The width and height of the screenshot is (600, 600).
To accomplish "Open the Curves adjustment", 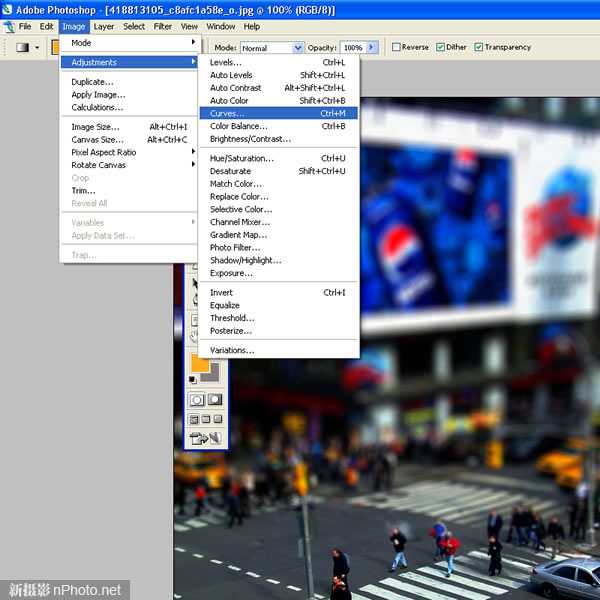I will [x=279, y=113].
